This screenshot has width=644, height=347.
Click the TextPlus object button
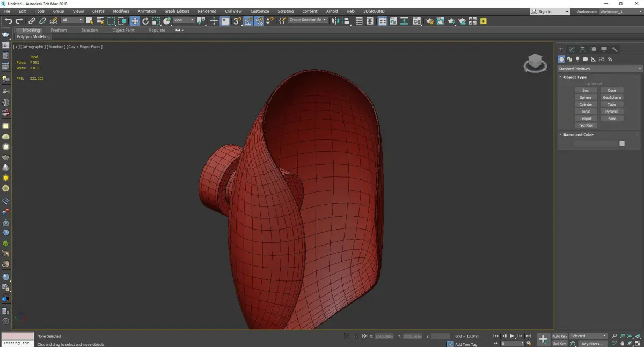coord(586,125)
